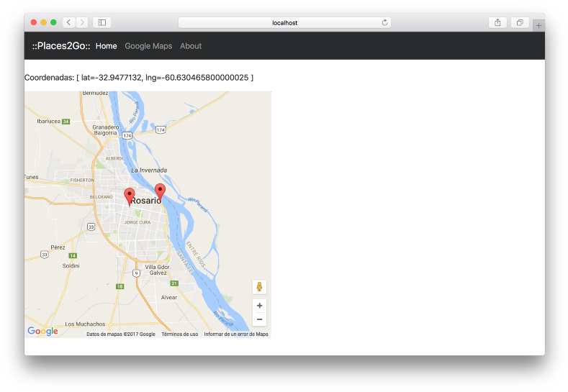This screenshot has height=392, width=568.
Task: Open the Términos de uso link
Action: click(180, 334)
